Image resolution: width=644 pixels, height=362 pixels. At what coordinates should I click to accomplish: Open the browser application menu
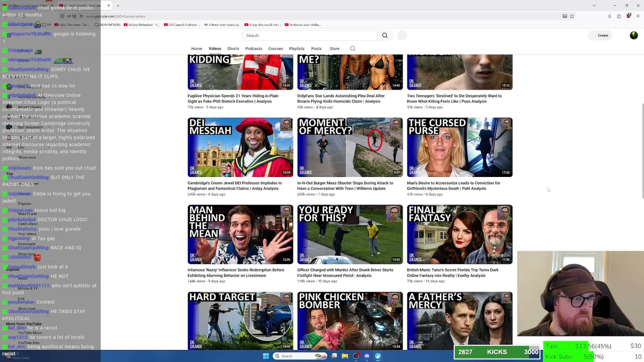pyautogui.click(x=638, y=16)
